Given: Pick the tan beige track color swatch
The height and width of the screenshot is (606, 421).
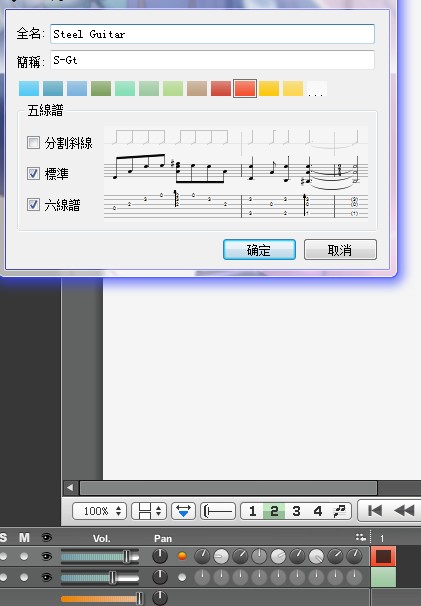Looking at the screenshot, I should [x=197, y=89].
